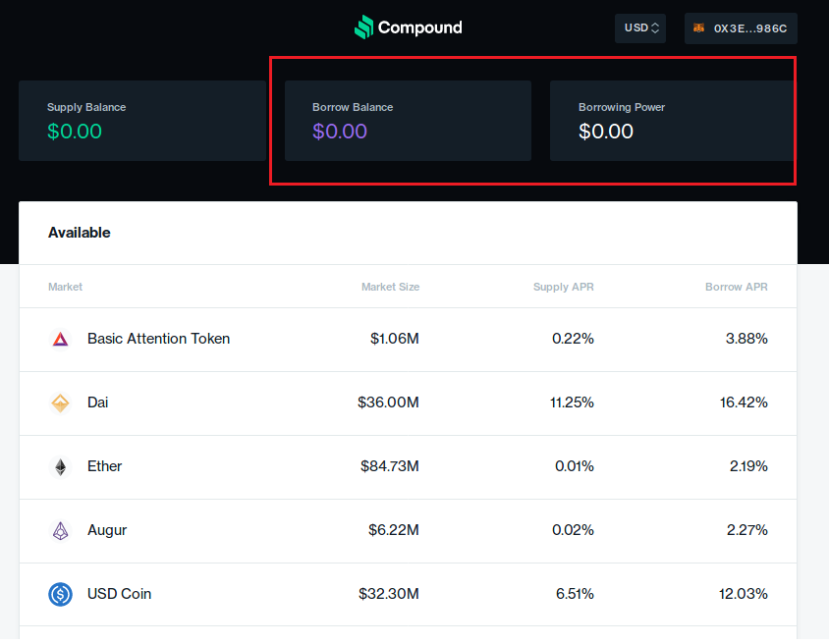Click the Supply Balance card
829x644 pixels.
[x=142, y=121]
